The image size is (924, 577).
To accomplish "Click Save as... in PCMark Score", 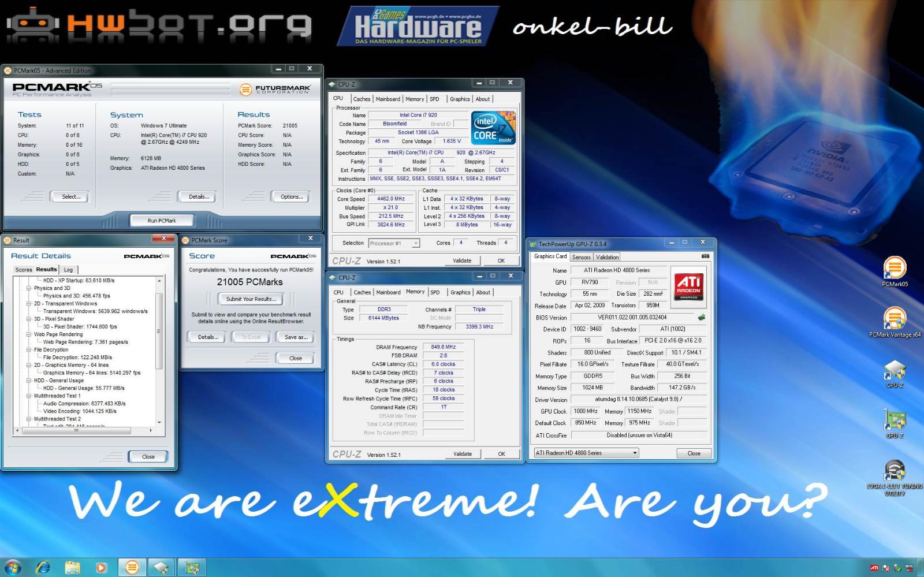I will (296, 337).
